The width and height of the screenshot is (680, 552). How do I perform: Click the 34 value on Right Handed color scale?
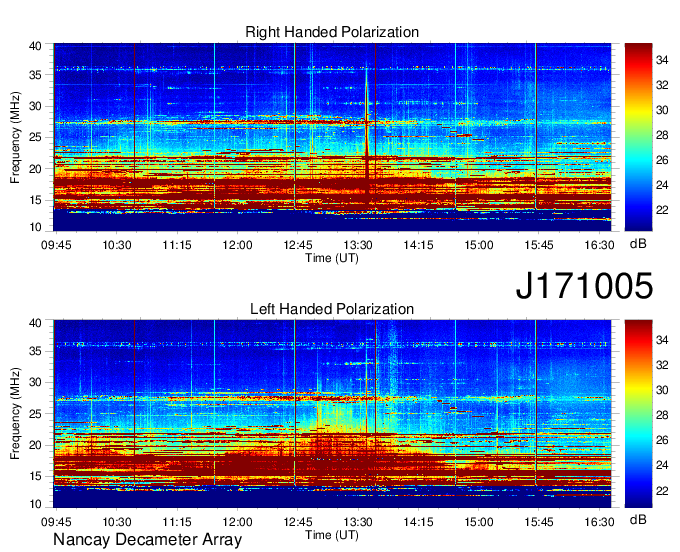click(662, 60)
